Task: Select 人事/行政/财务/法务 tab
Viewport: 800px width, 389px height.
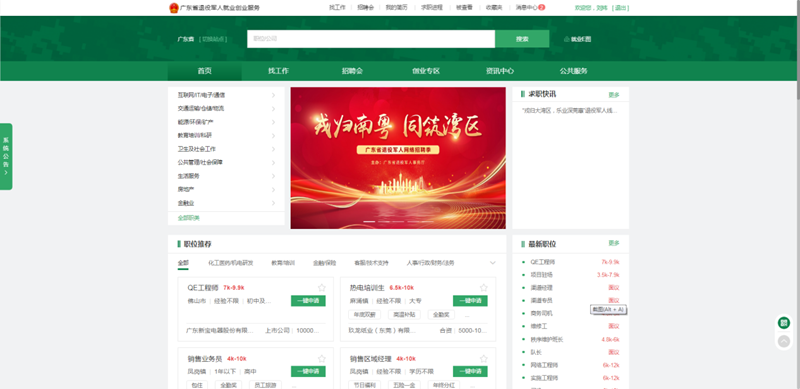Action: click(x=431, y=263)
